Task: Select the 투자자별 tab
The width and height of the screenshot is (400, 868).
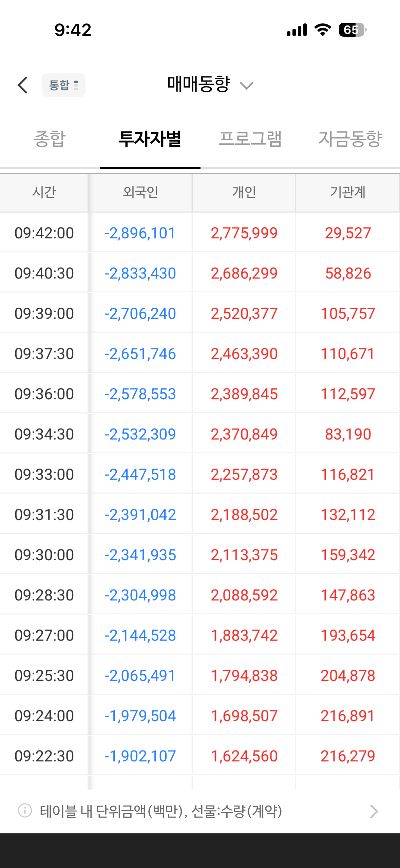Action: click(x=150, y=139)
